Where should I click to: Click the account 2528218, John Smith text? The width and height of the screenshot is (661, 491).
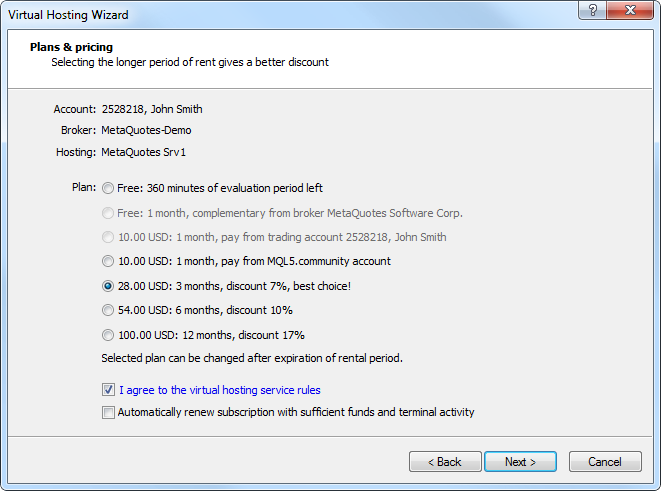[152, 109]
